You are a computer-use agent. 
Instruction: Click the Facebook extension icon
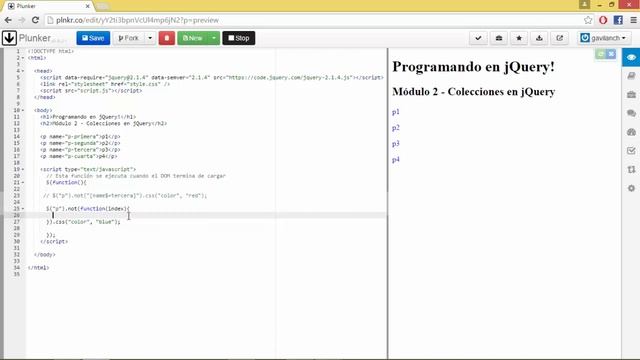click(618, 20)
